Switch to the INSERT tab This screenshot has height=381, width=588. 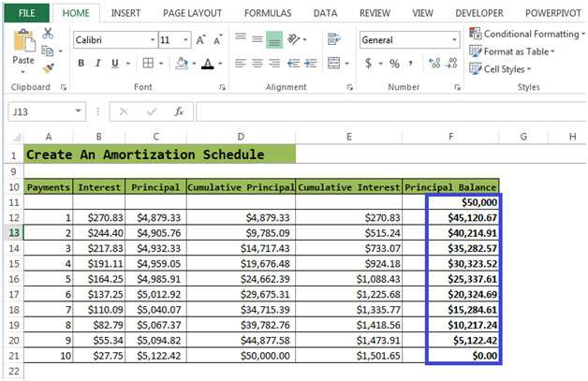125,13
